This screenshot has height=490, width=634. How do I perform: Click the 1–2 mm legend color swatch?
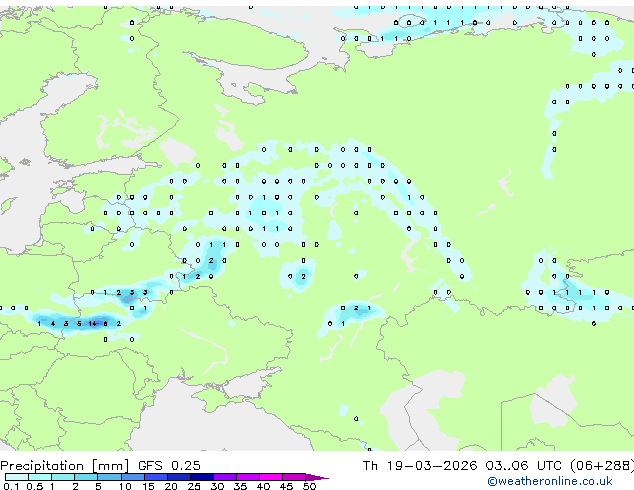click(63, 477)
